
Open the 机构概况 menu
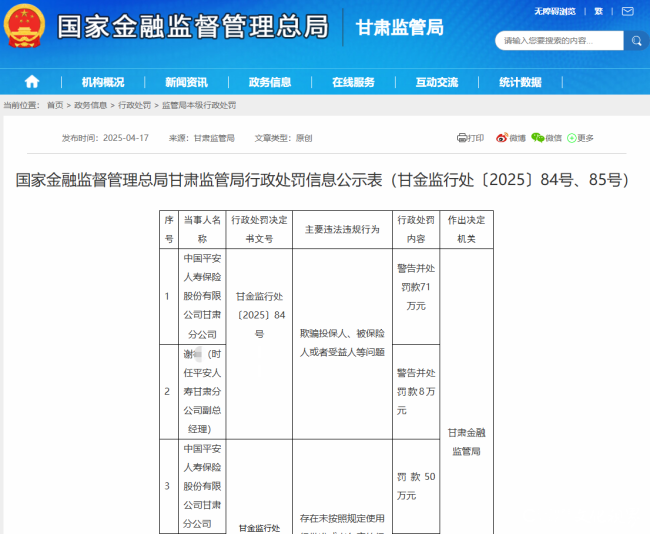tap(103, 82)
